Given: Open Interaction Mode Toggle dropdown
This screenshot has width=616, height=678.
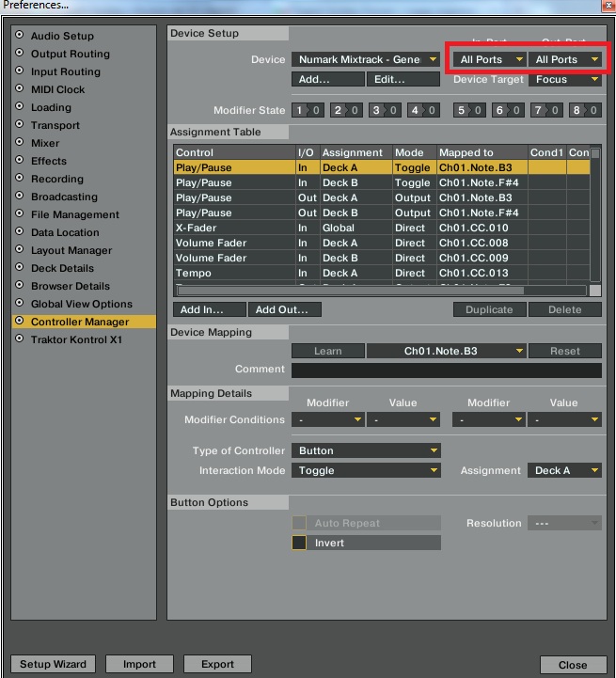Looking at the screenshot, I should pyautogui.click(x=366, y=470).
